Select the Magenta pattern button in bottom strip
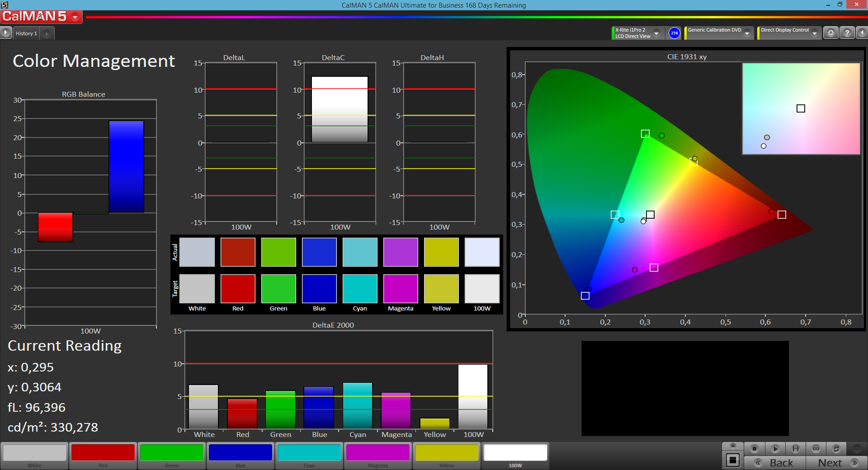 point(378,456)
